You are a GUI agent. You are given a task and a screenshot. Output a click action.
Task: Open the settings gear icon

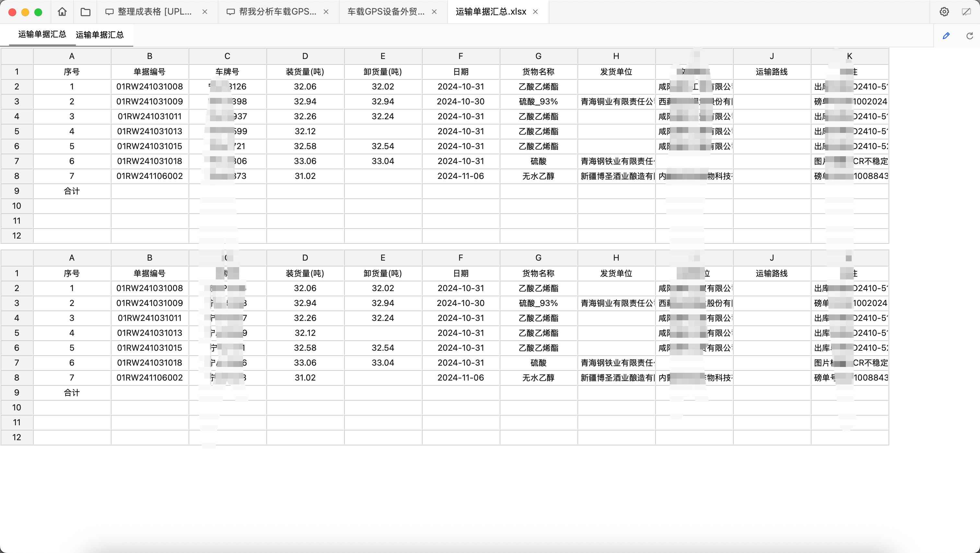(x=944, y=12)
